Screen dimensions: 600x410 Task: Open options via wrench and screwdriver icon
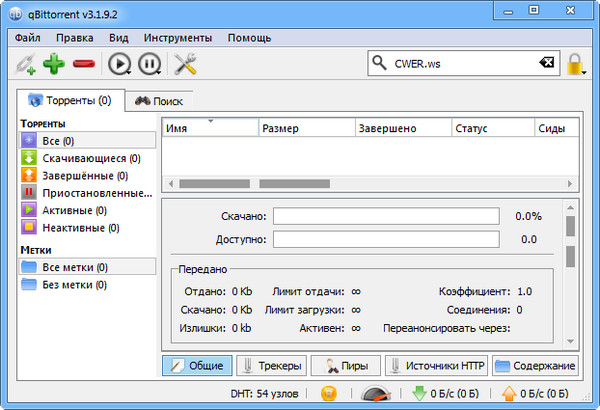click(185, 65)
